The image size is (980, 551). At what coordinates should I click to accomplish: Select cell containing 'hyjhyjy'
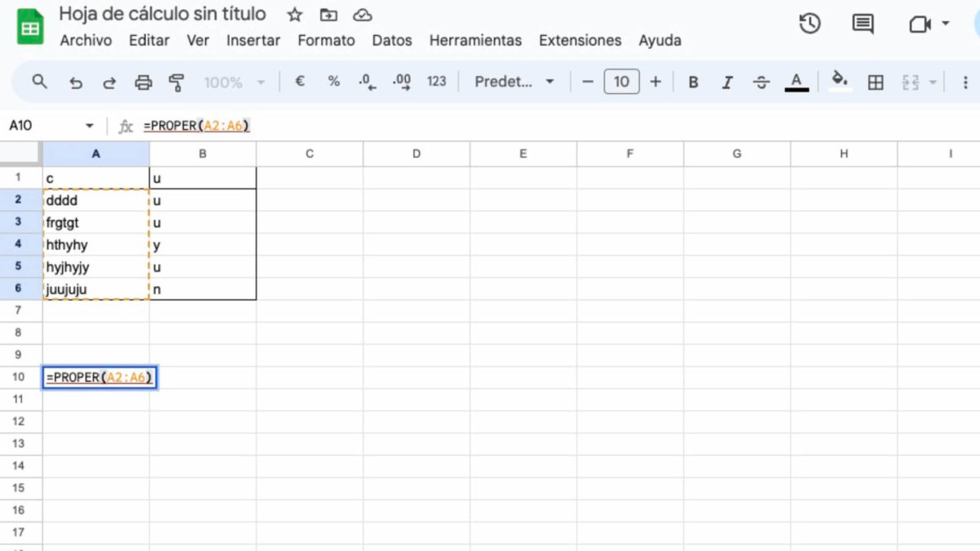click(x=96, y=266)
